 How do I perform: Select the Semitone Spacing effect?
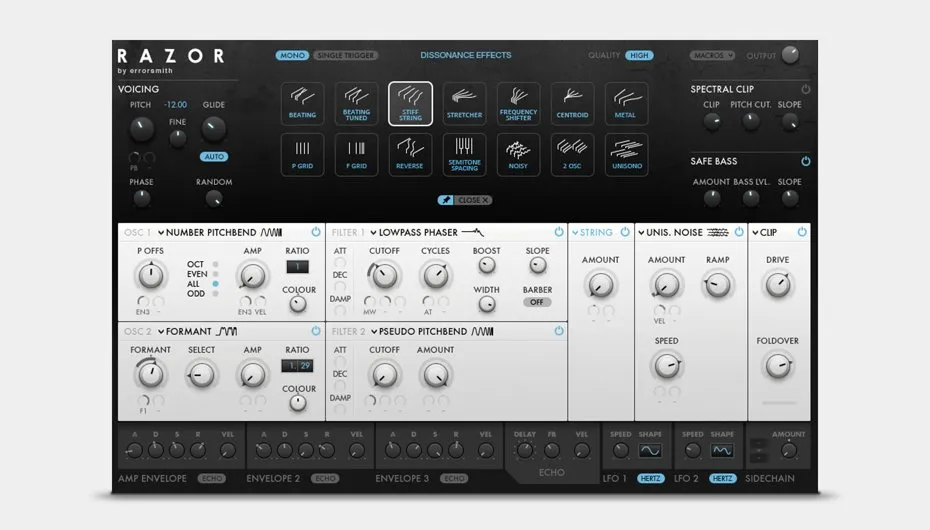point(464,155)
